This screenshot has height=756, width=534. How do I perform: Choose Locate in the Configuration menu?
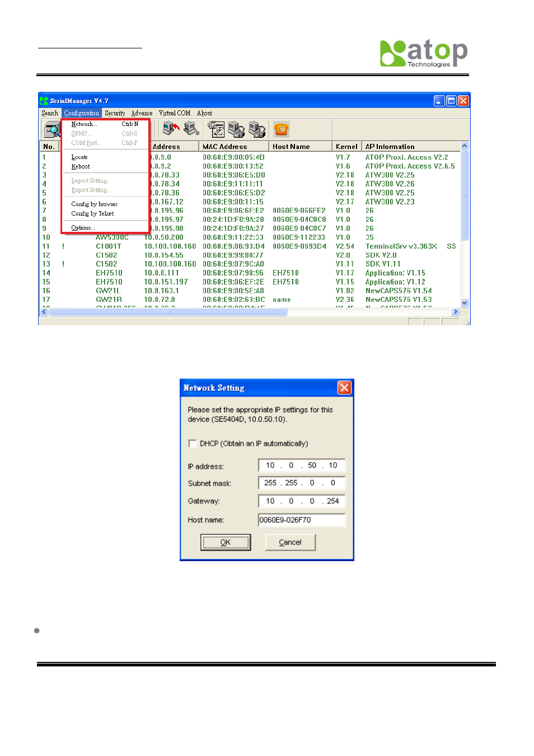pyautogui.click(x=105, y=157)
